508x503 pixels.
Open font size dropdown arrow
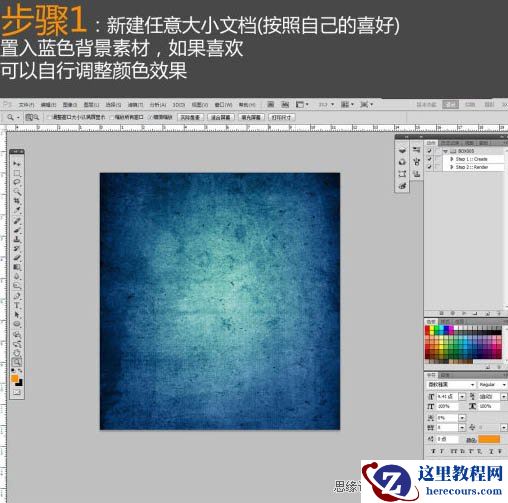(462, 397)
